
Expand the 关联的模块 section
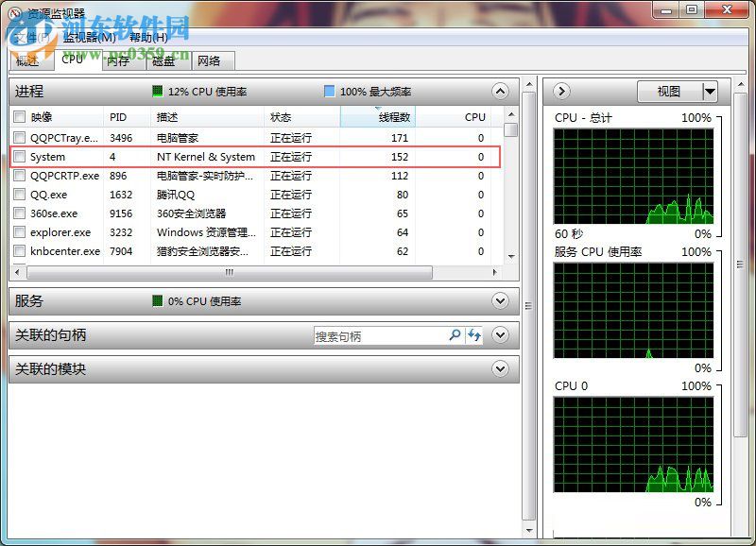[500, 369]
